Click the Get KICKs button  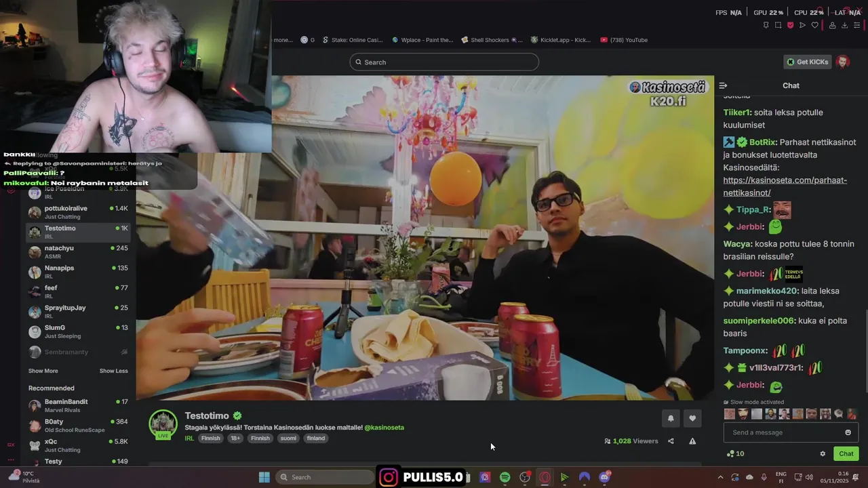coord(807,62)
